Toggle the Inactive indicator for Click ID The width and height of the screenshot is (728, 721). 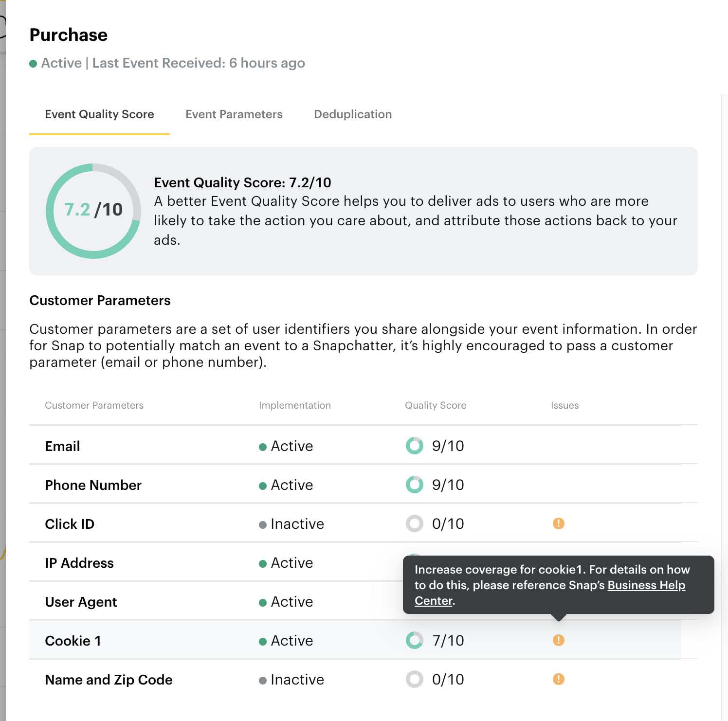pyautogui.click(x=263, y=524)
